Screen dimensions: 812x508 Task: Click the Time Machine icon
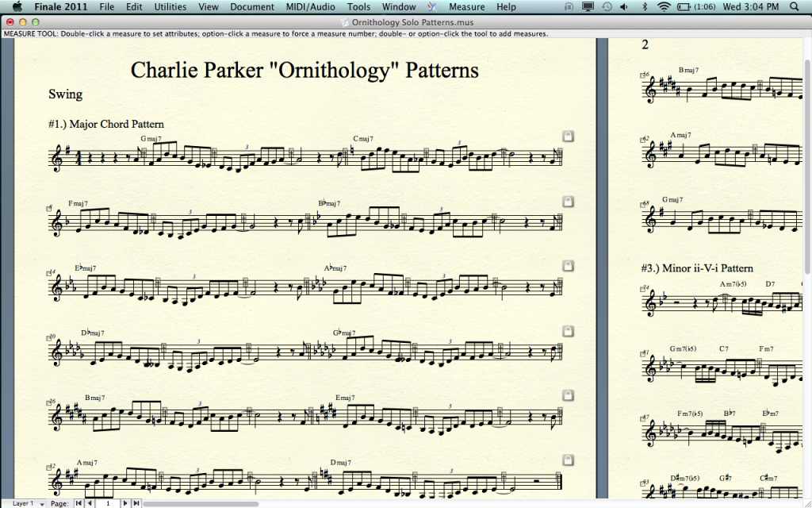[x=607, y=6]
